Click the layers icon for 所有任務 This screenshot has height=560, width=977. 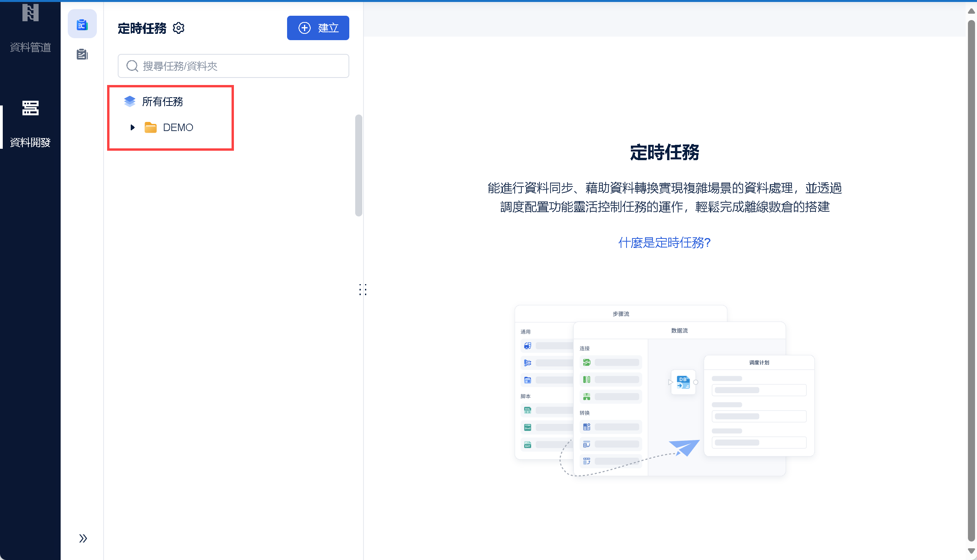click(130, 102)
